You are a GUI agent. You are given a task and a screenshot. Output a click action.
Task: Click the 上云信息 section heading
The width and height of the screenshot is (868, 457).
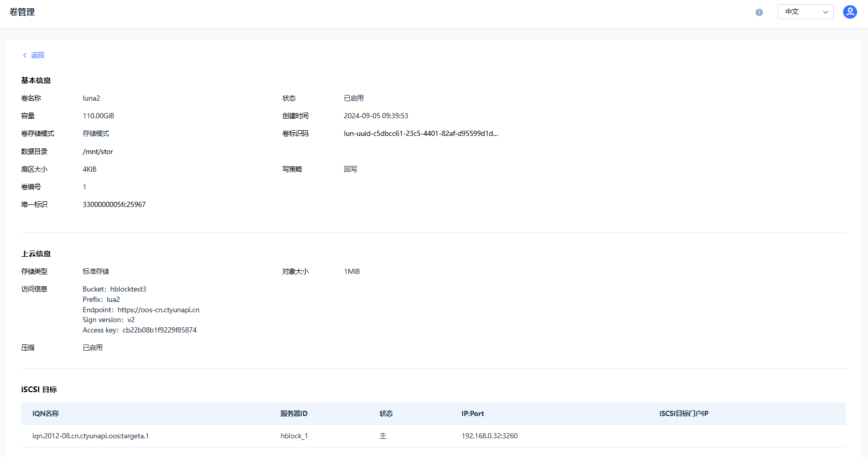36,254
